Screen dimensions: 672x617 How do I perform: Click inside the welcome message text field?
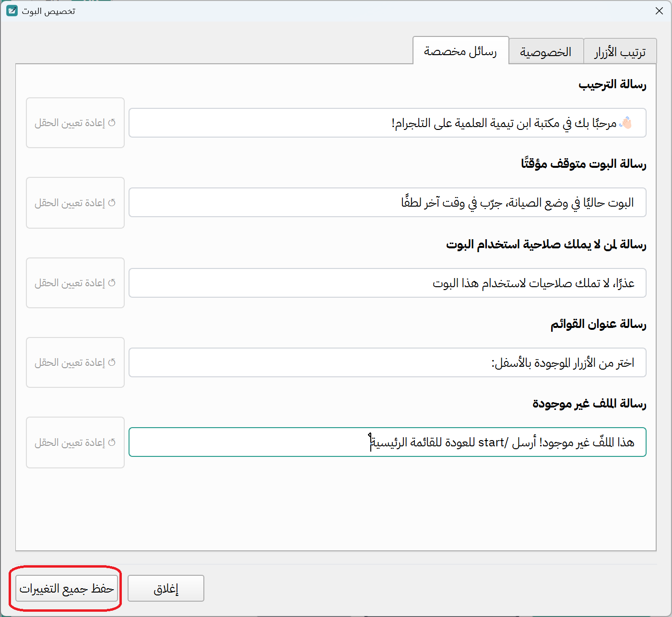click(388, 123)
